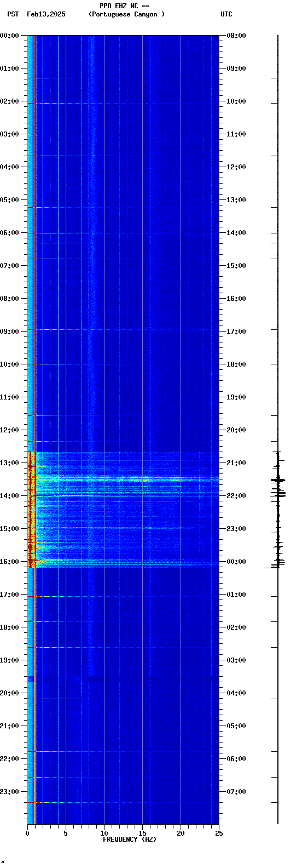Image resolution: width=302 pixels, height=868 pixels.
Task: Select the 15:00 PST time label
Action: click(x=10, y=529)
